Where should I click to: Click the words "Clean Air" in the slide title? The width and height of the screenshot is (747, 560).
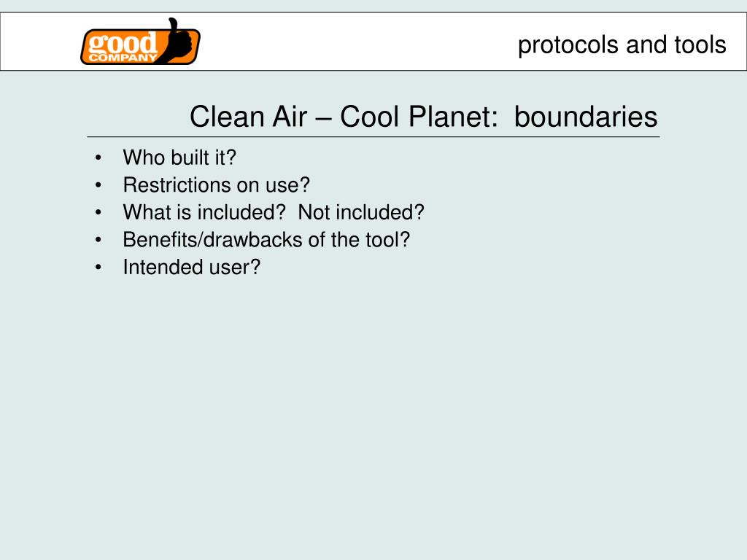[x=248, y=117]
